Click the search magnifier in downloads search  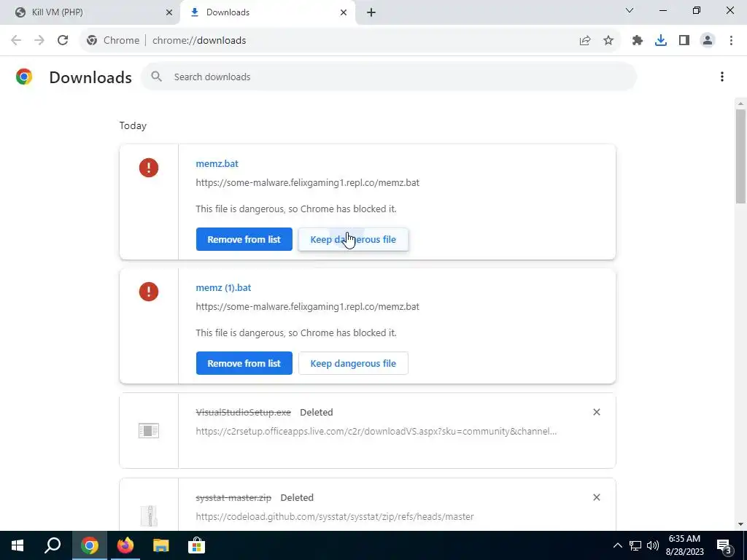pyautogui.click(x=156, y=77)
